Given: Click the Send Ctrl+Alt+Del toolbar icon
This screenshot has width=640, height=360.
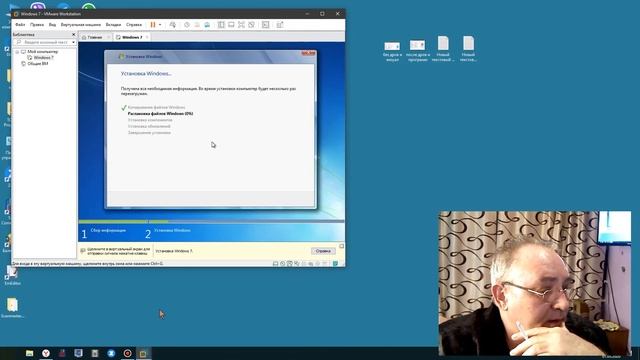Looking at the screenshot, I should click(x=173, y=25).
